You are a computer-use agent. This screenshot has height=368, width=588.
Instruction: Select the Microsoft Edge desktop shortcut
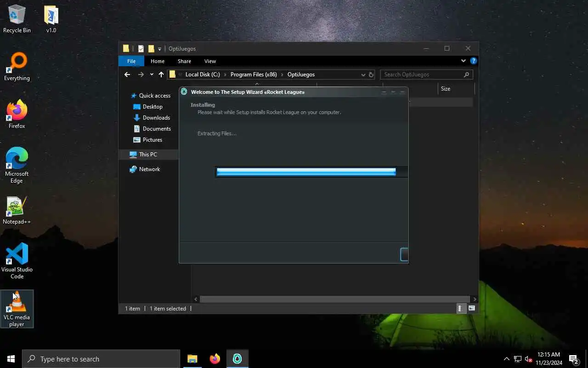17,166
